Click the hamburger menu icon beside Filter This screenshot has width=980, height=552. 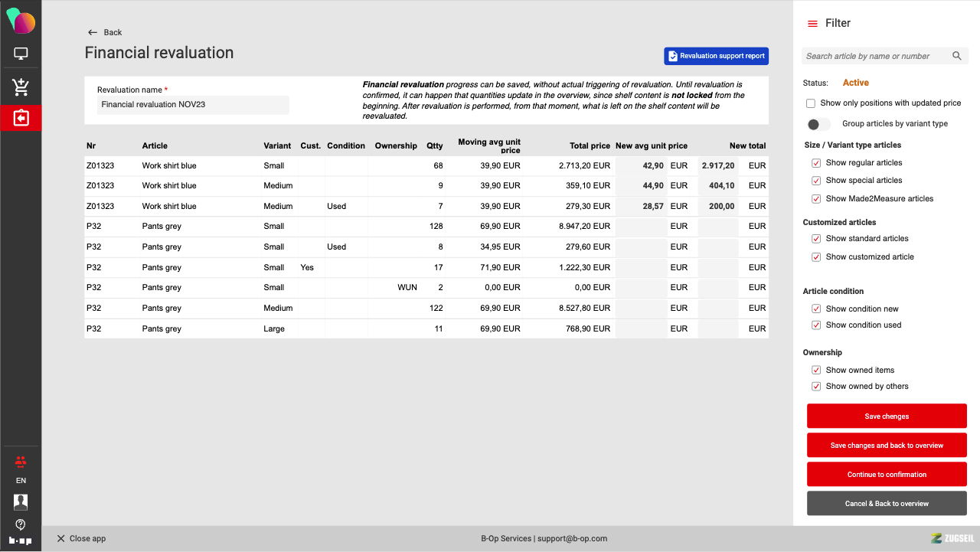(812, 24)
